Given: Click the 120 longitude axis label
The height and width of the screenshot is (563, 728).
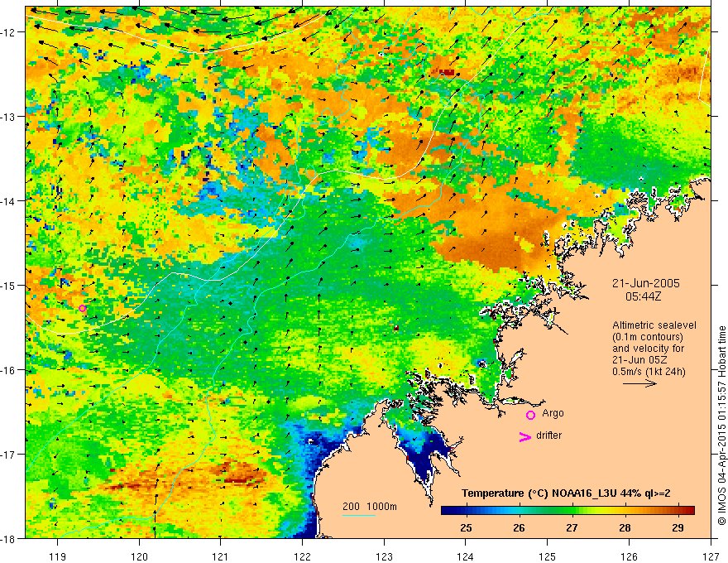Looking at the screenshot, I should 139,556.
